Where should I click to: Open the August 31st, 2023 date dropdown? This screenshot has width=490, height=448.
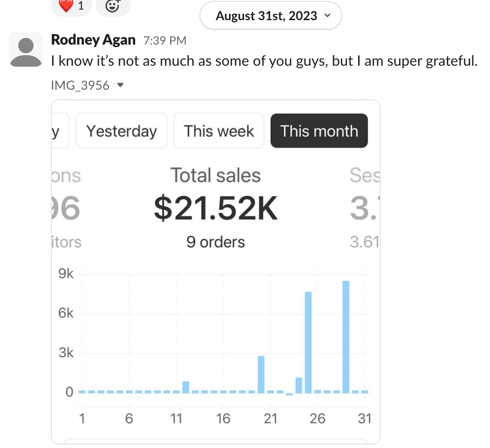point(270,16)
